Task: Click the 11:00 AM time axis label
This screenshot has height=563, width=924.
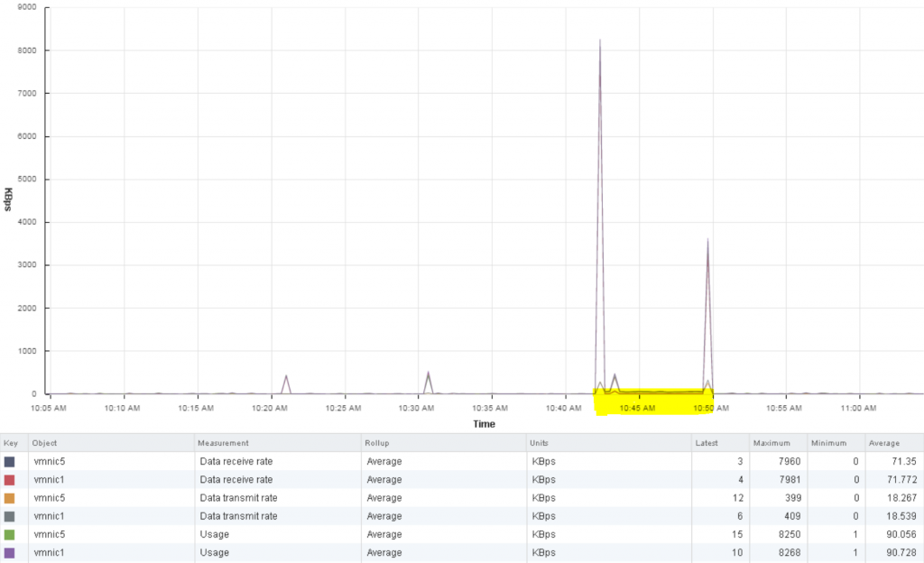Action: [858, 408]
